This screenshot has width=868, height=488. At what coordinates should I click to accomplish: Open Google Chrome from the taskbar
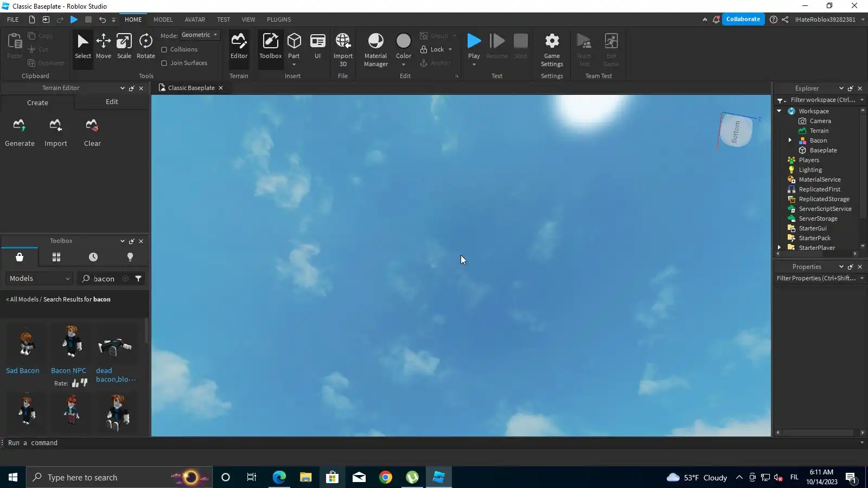tap(386, 477)
